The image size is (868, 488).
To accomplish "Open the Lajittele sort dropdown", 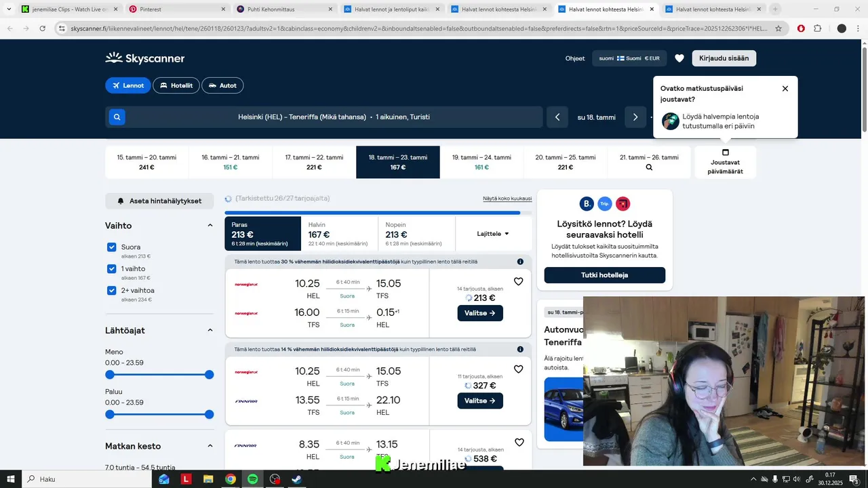I will point(493,233).
